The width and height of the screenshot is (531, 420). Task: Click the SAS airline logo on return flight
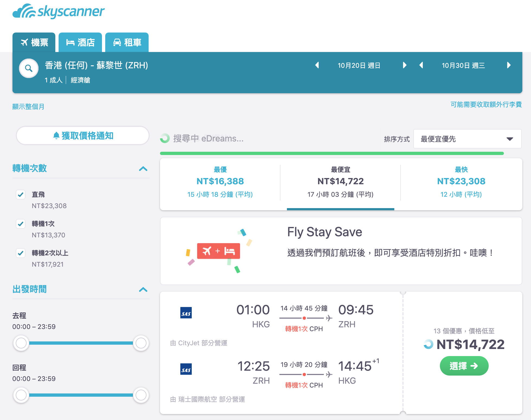(x=186, y=369)
